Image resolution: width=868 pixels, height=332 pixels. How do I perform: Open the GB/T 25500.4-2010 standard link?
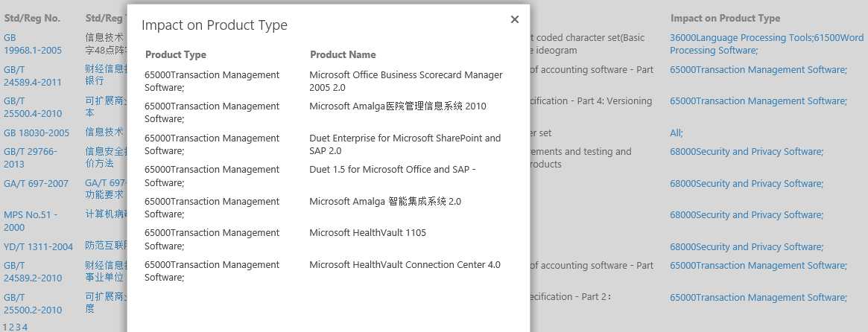click(x=33, y=106)
